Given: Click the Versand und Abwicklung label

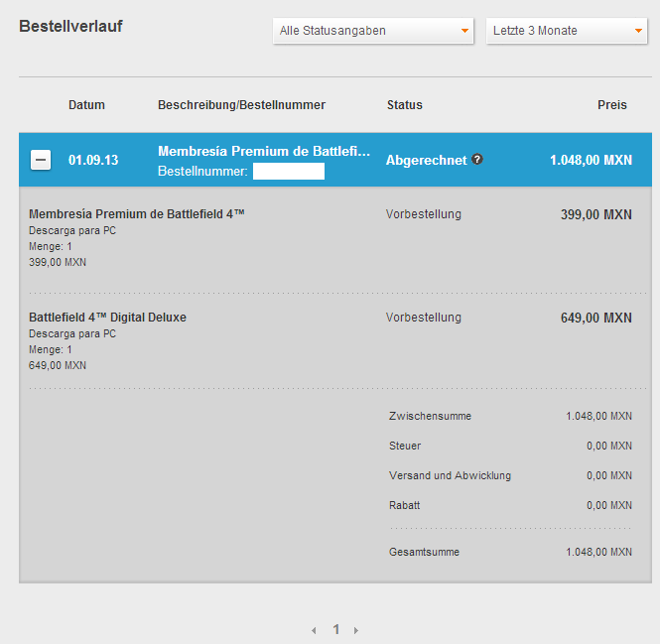Looking at the screenshot, I should point(450,475).
